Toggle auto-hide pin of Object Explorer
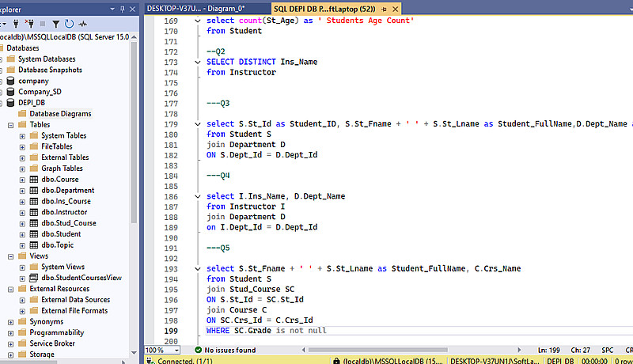 [123, 9]
